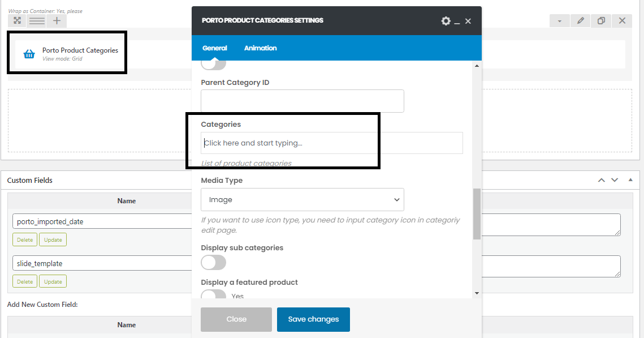Switch to the General tab

(x=214, y=48)
